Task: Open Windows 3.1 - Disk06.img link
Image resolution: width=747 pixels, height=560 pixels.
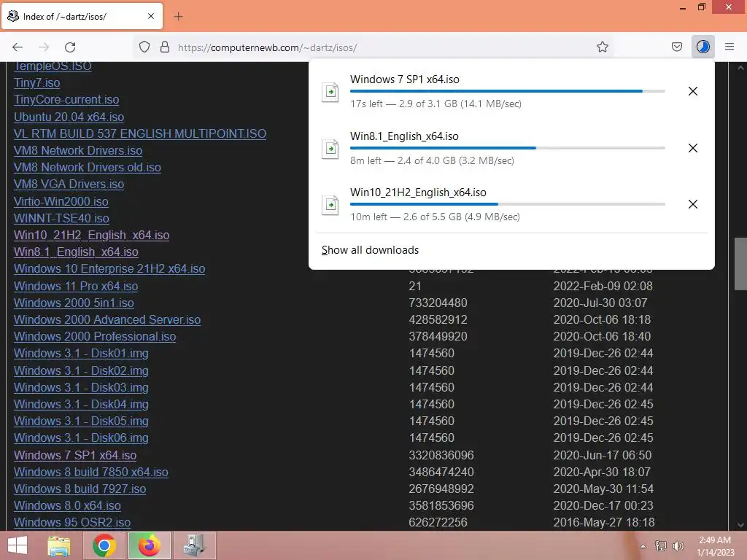Action: click(81, 438)
